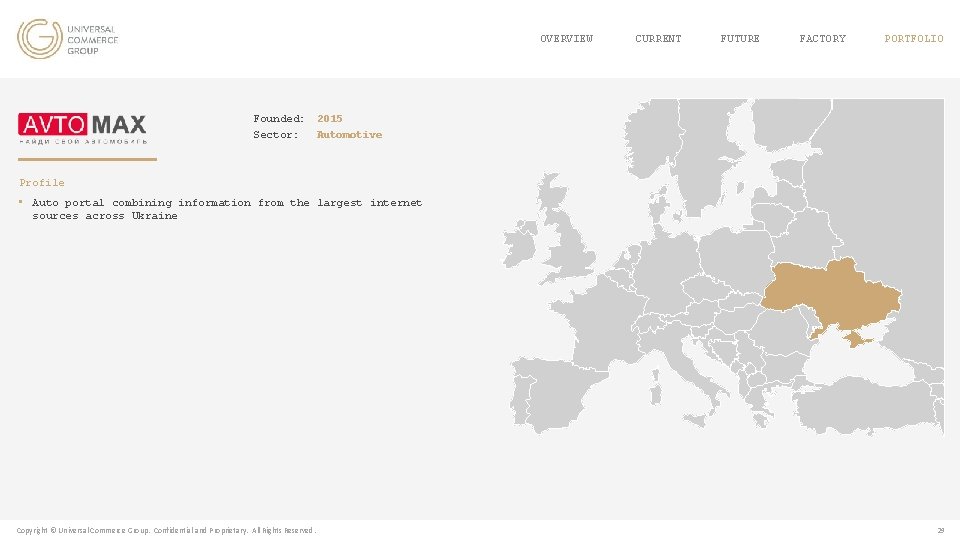
Task: Click the copyright notice in footer
Action: (x=166, y=530)
